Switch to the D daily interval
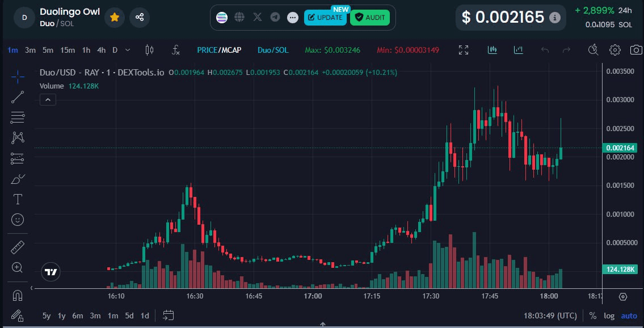Screen dimensions: 644x328 (115, 50)
